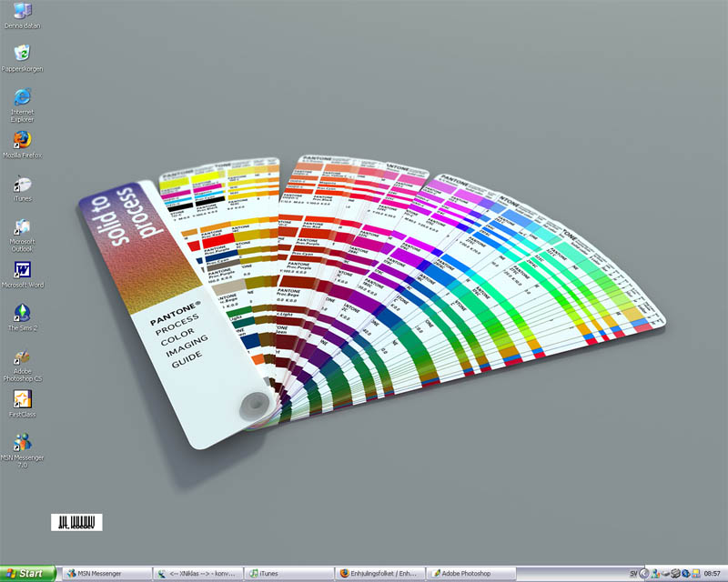728x582 pixels.
Task: Switch to the XNiklas conversation taskbar window
Action: (198, 574)
